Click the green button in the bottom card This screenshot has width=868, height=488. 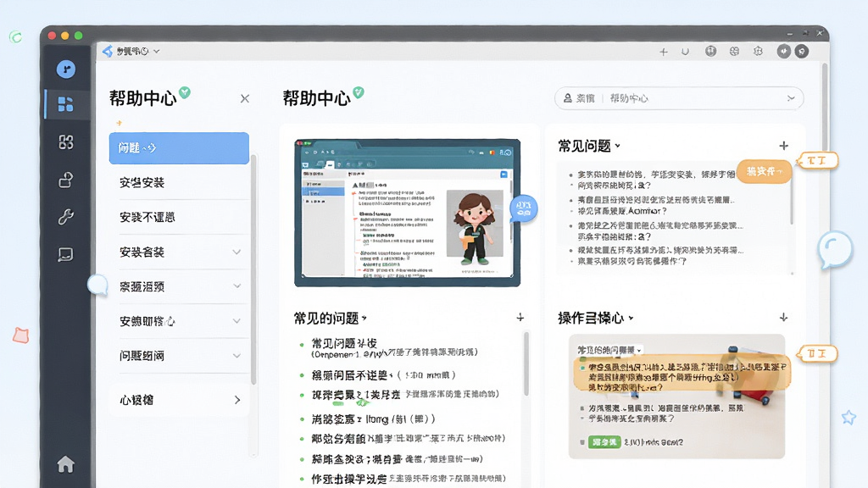[604, 442]
